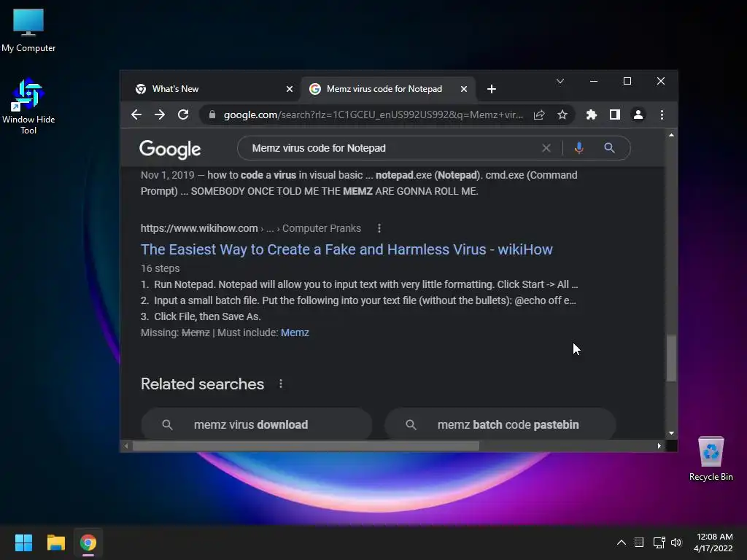This screenshot has height=560, width=747.
Task: Bookmark this page with the star icon
Action: (562, 114)
